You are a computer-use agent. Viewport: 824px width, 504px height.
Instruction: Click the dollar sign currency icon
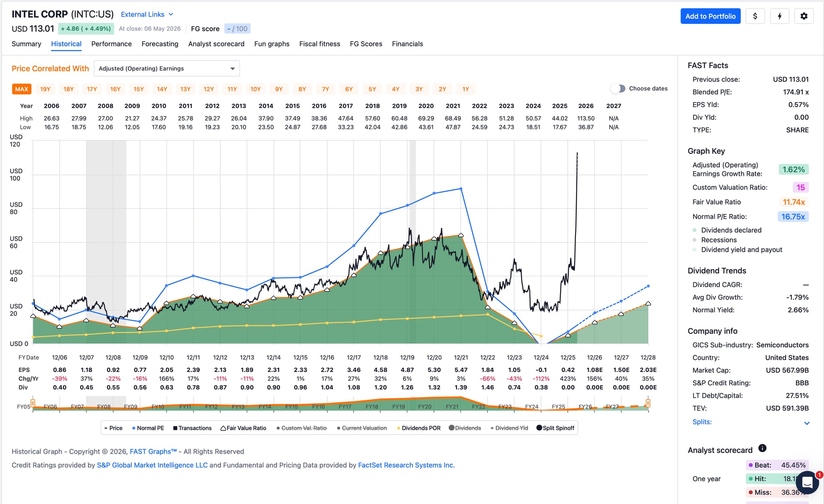(755, 16)
